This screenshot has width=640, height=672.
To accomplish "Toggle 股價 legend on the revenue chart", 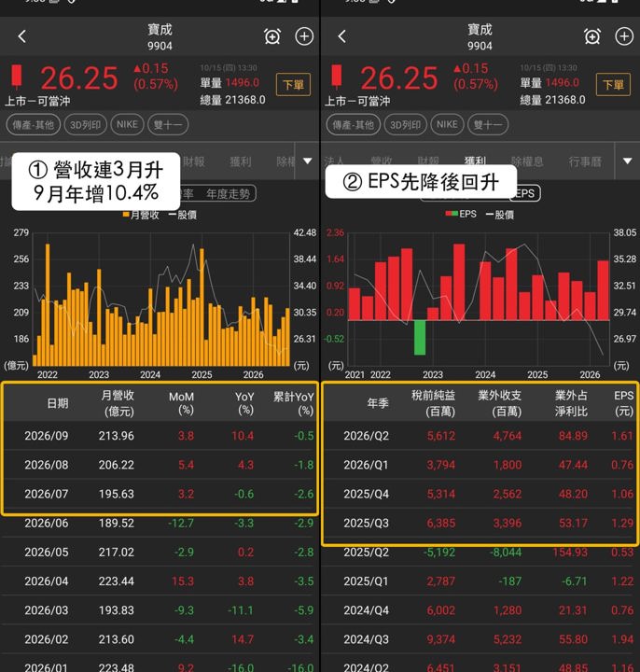I will 183,215.
